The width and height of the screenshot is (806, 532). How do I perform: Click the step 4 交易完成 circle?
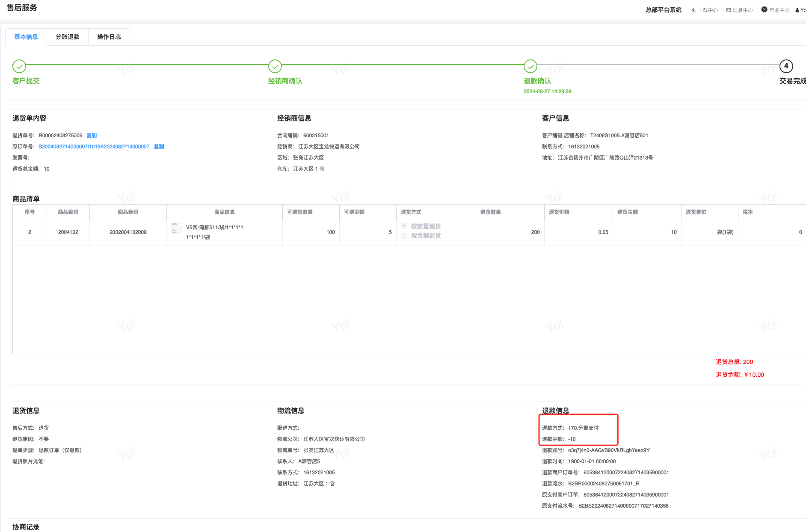[786, 66]
